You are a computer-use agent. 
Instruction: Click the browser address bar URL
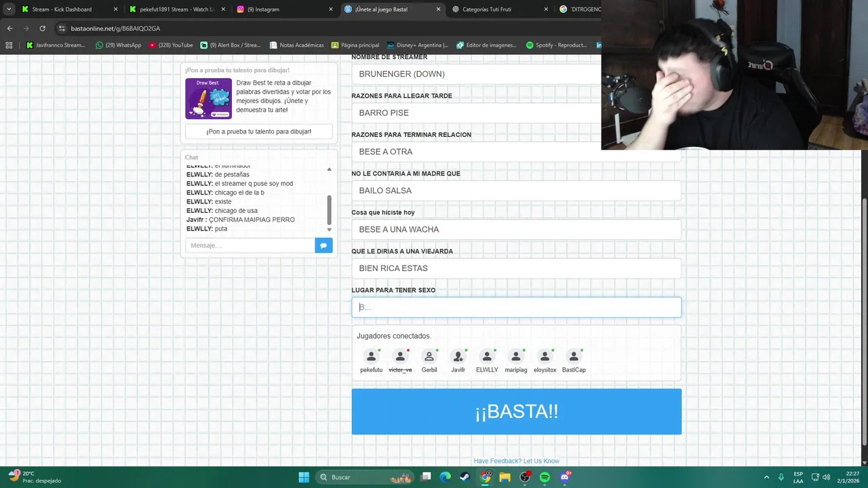[x=115, y=28]
